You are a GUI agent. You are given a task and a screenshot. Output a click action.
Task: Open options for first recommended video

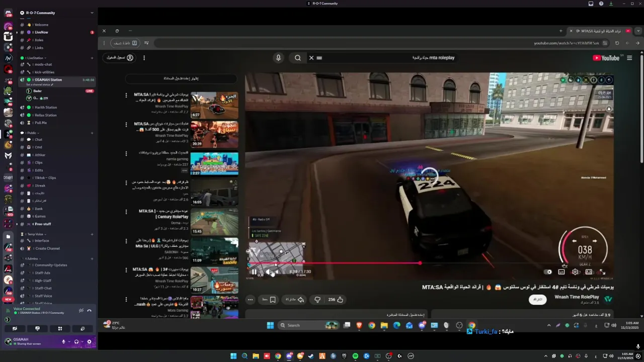126,95
